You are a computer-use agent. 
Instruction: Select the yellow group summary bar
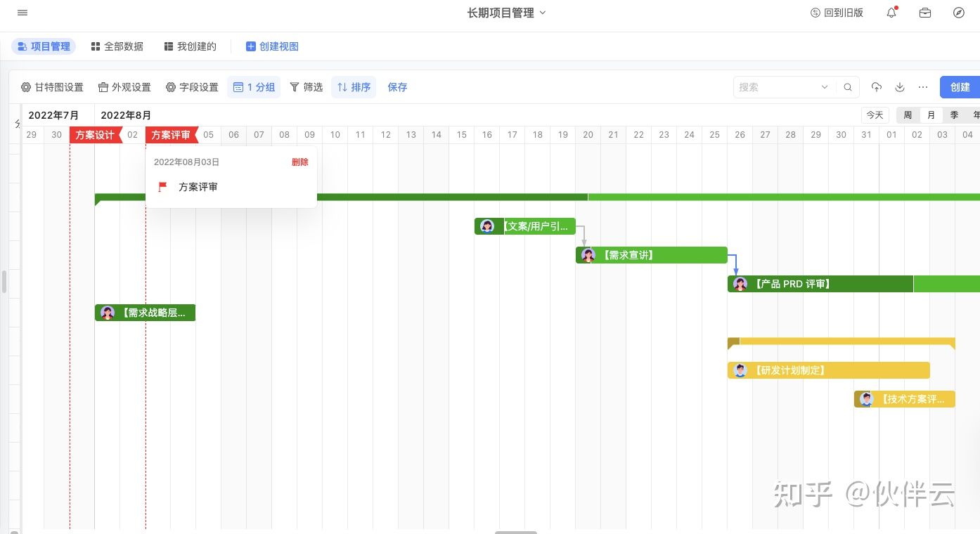[x=842, y=341]
